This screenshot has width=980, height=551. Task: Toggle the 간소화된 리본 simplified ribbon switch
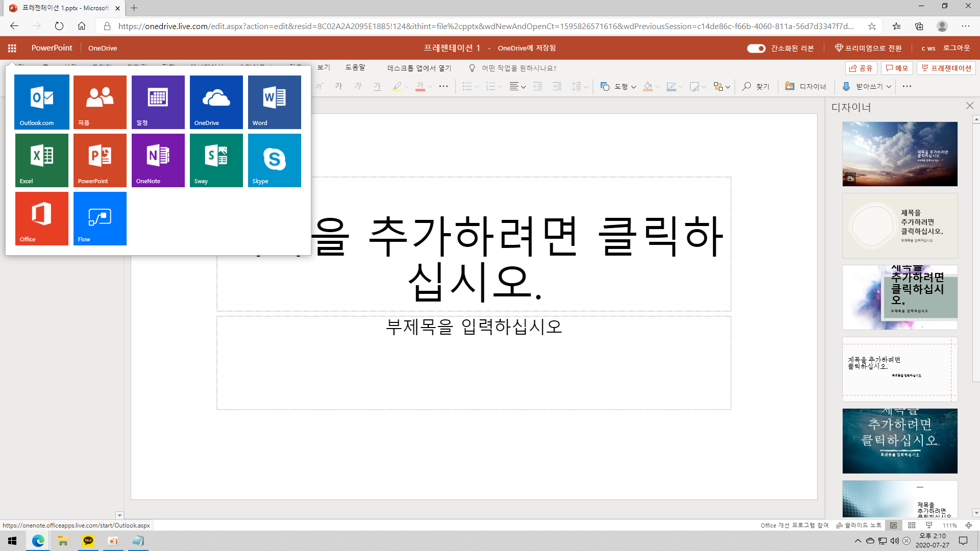(x=756, y=48)
